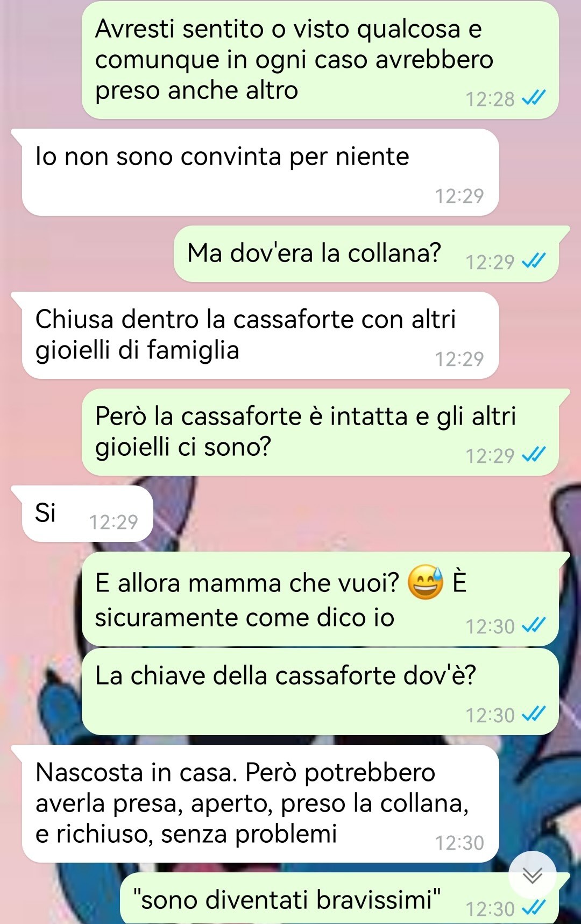Select the 'La chiave della cassaforte dov'è?' bubble
Viewport: 581px width, 924px height.
coord(320,692)
